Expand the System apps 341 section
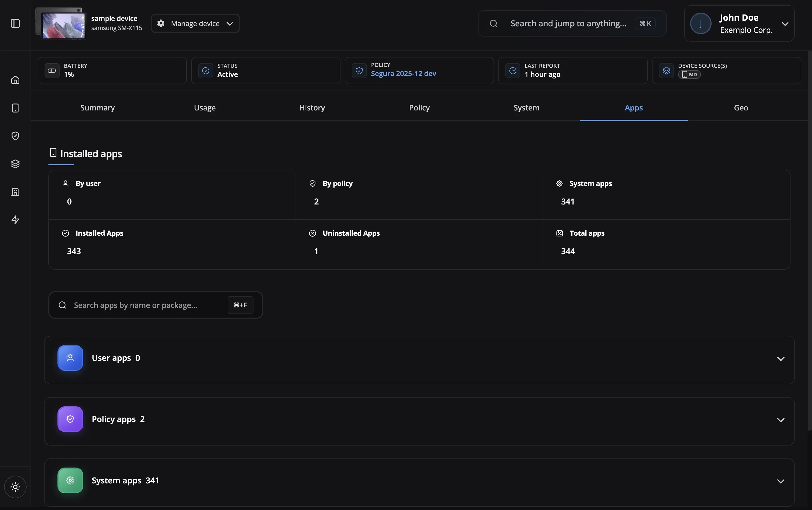The height and width of the screenshot is (510, 812). pyautogui.click(x=781, y=481)
